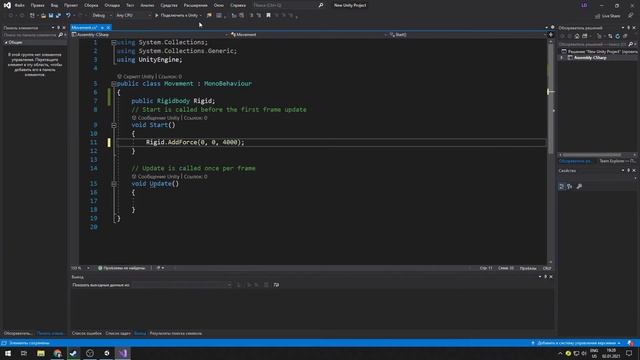The image size is (640, 360).
Task: Click the Rigid.AddForce code line
Action: click(195, 142)
